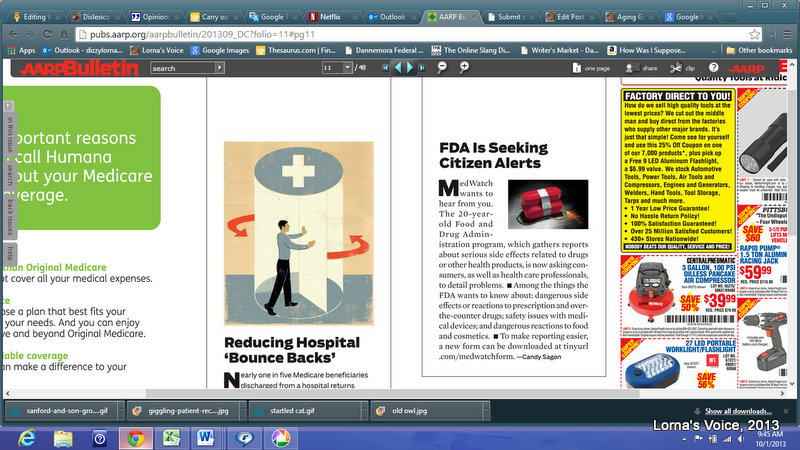Viewport: 800px width, 450px height.
Task: Open the share tool in reader toolbar
Action: (642, 68)
